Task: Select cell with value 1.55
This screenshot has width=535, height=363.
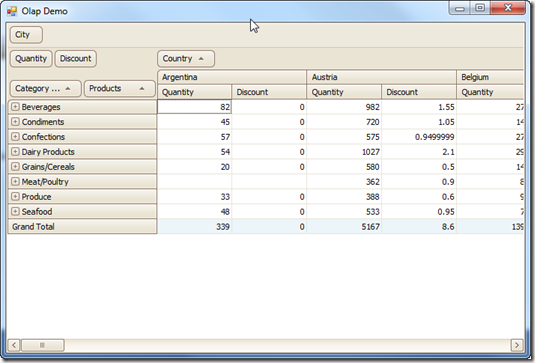Action: pos(419,107)
